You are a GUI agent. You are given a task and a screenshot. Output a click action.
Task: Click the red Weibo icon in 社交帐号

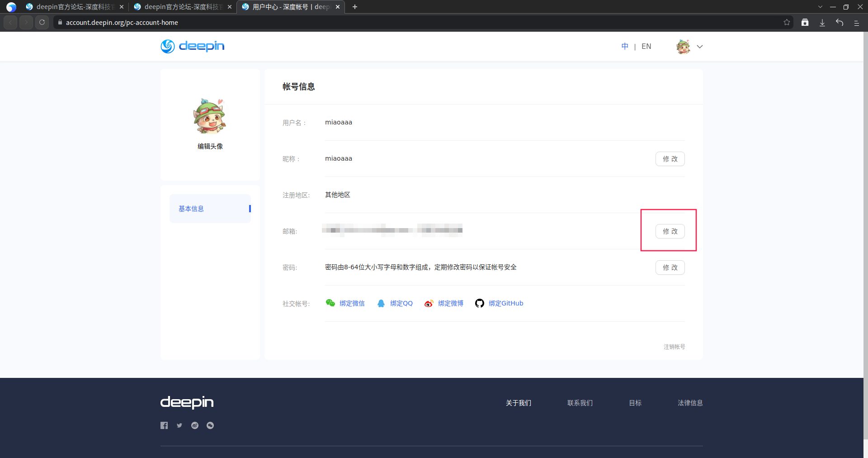pyautogui.click(x=429, y=303)
